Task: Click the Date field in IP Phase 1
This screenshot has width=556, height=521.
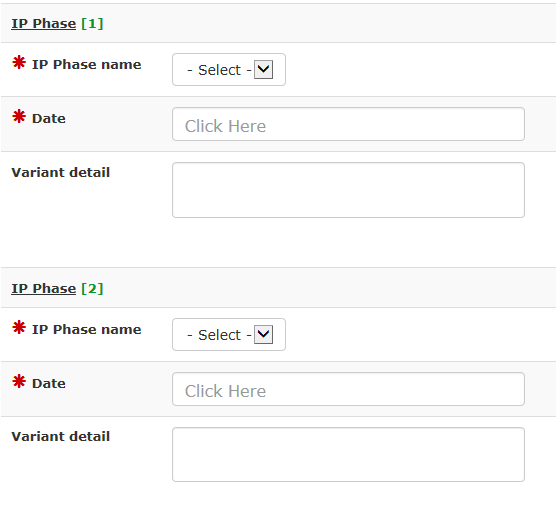Action: click(x=348, y=124)
